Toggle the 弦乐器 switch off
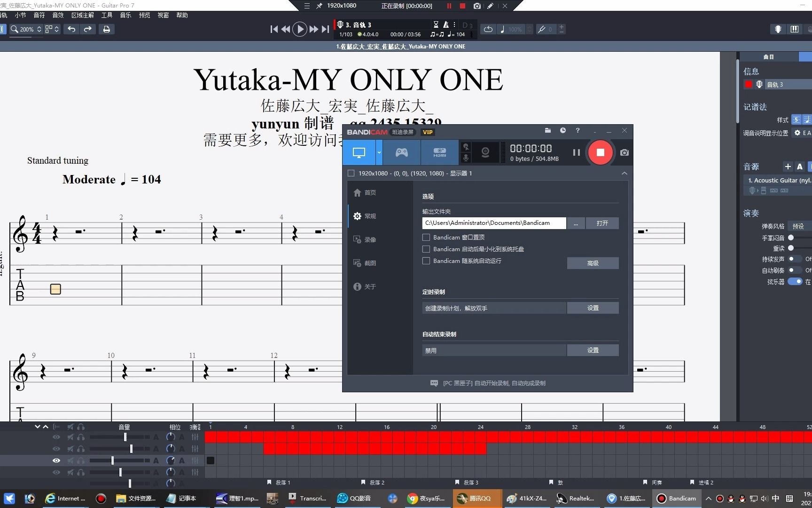 click(x=795, y=281)
